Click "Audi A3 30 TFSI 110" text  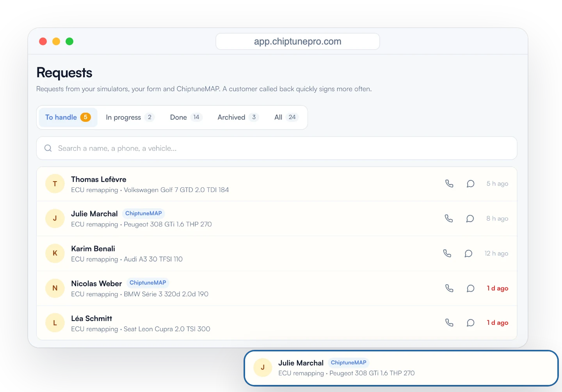point(153,259)
